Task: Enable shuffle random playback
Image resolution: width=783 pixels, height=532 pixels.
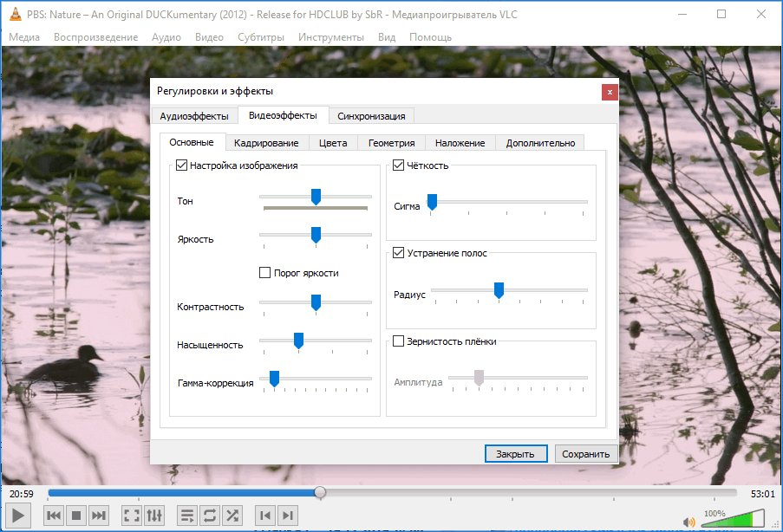Action: (x=232, y=516)
